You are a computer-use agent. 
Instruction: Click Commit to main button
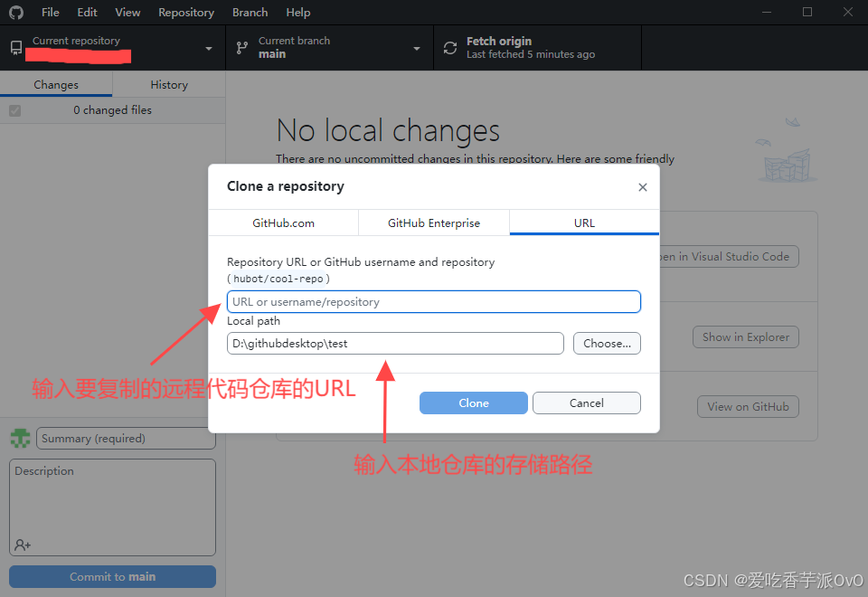[x=112, y=576]
